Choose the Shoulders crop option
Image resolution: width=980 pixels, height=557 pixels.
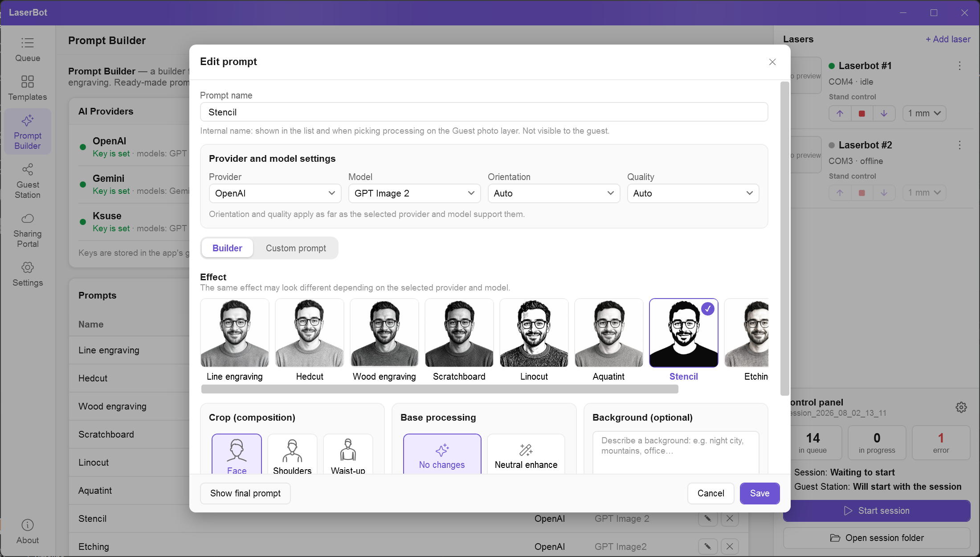292,454
